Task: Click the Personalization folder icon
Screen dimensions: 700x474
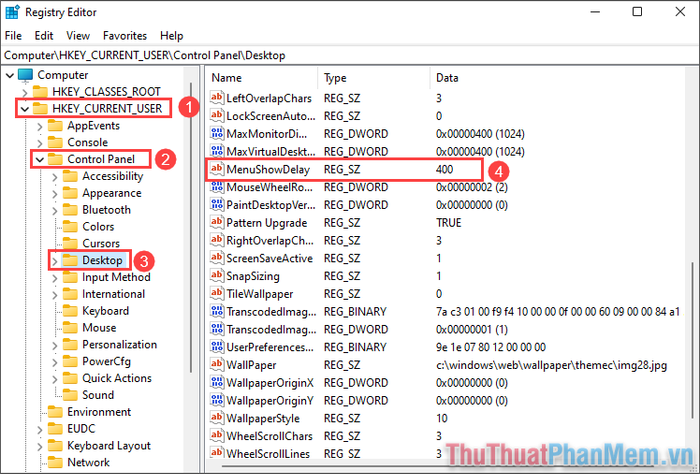Action: tap(70, 345)
